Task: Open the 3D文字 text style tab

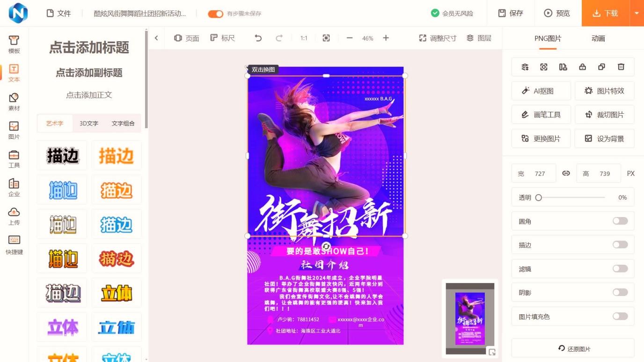Action: [88, 123]
